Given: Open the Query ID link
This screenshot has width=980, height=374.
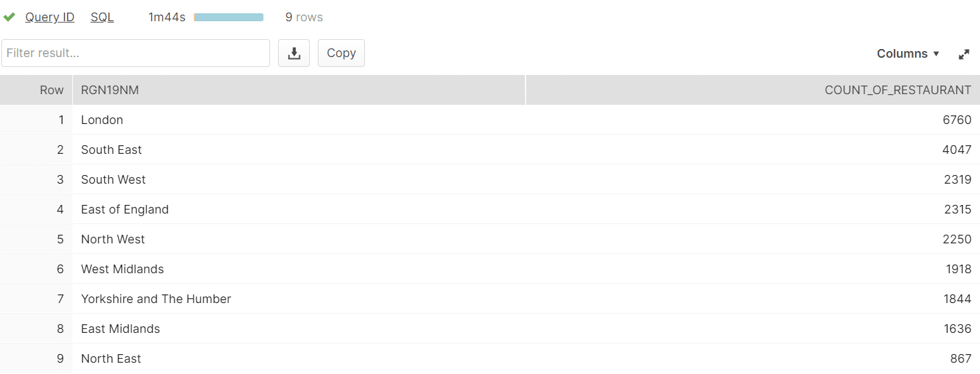Looking at the screenshot, I should (50, 17).
